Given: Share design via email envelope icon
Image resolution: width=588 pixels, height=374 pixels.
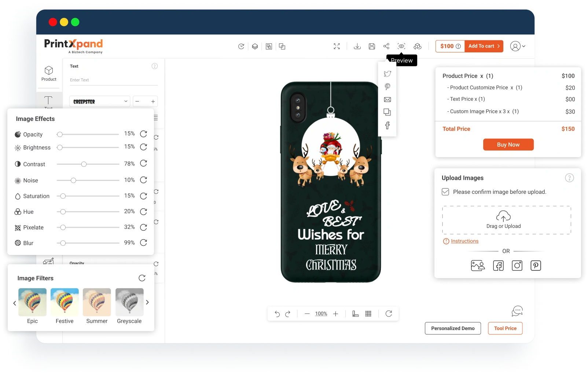Looking at the screenshot, I should pos(387,100).
